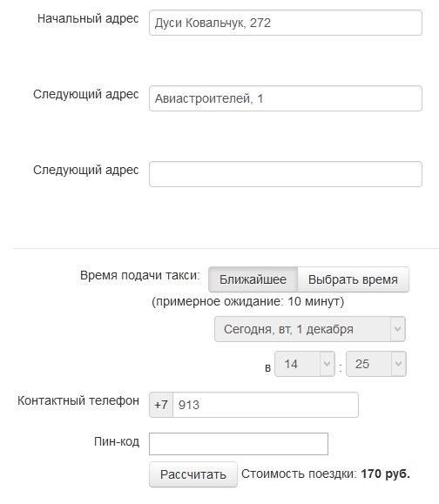Click the minutes dropdown chevron arrow
The height and width of the screenshot is (504, 439).
pos(398,364)
